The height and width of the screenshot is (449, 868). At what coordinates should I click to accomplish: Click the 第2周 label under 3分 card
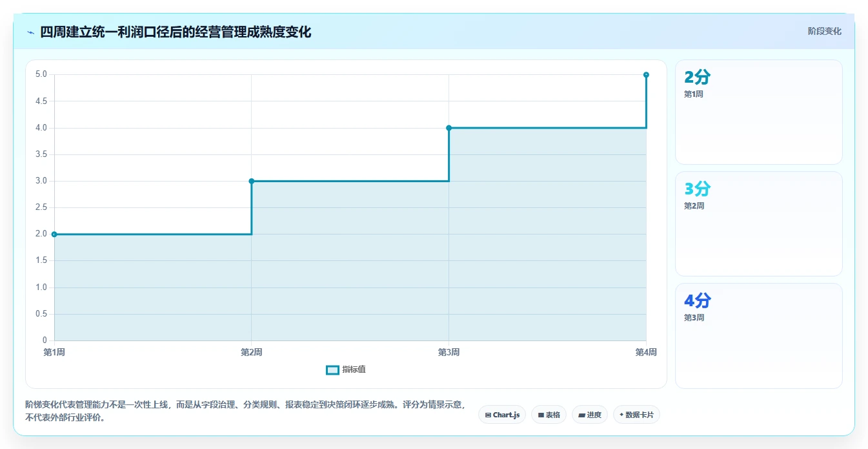tap(694, 206)
